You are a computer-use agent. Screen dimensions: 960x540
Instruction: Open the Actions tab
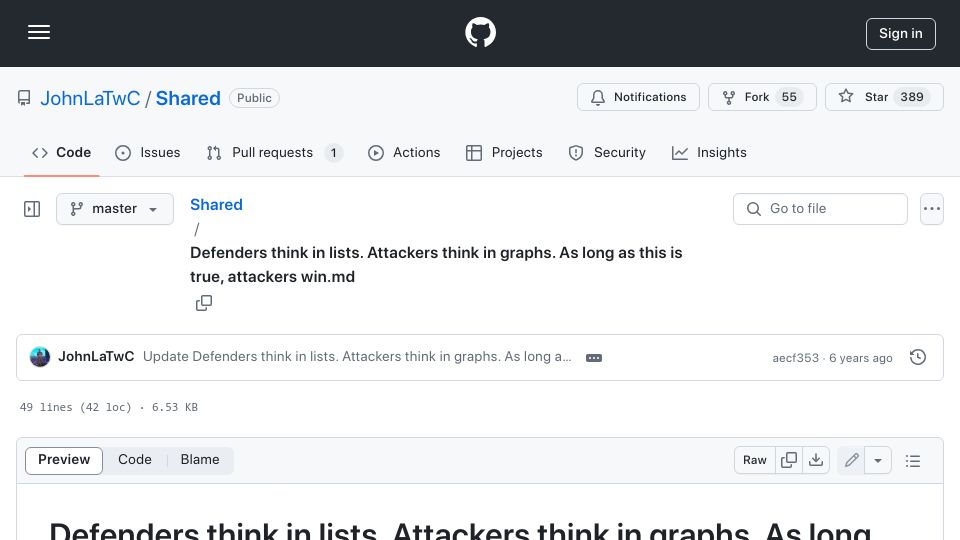(x=404, y=152)
